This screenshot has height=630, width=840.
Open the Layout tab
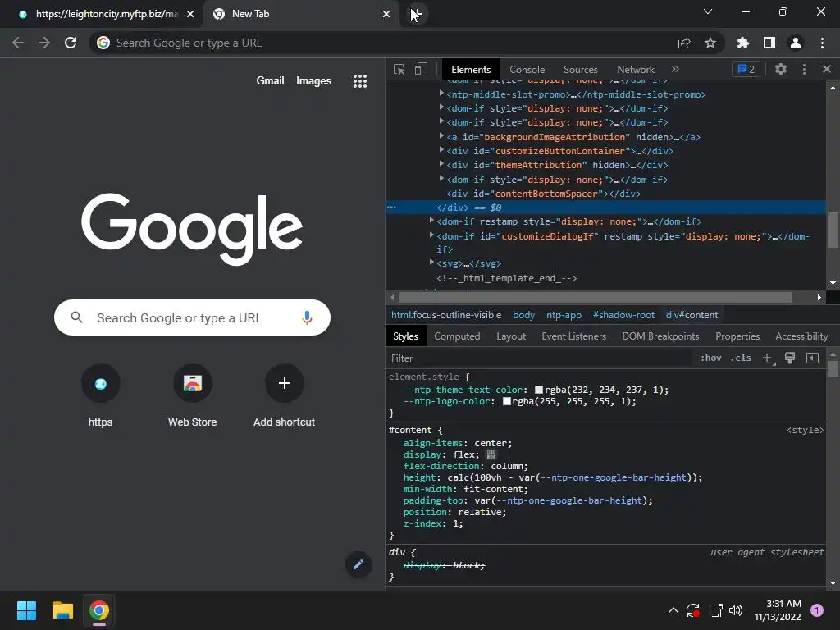pyautogui.click(x=510, y=336)
